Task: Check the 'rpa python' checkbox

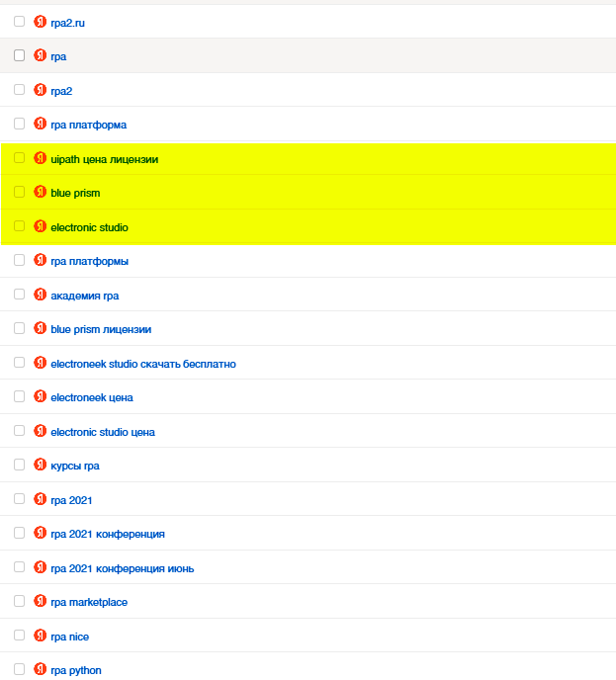Action: 19,669
